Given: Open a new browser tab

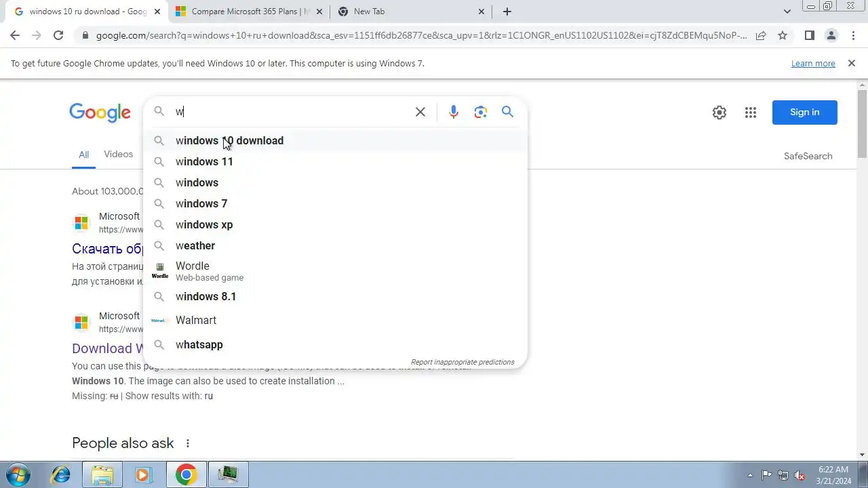Looking at the screenshot, I should click(507, 12).
